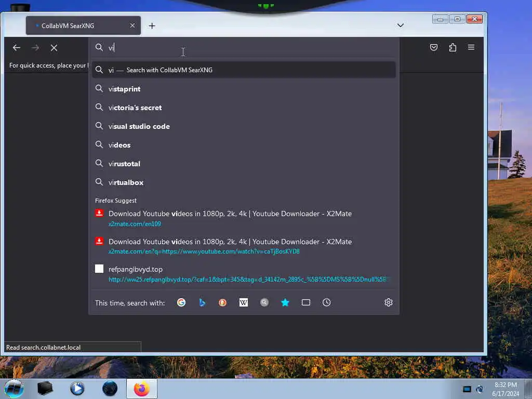Click 'Firefox Suggest' label
The height and width of the screenshot is (399, 532).
pos(116,201)
